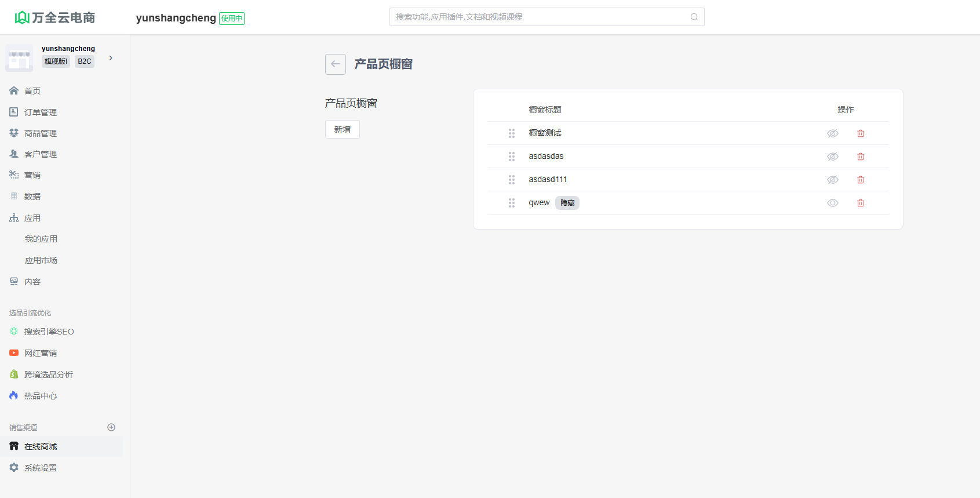The width and height of the screenshot is (980, 498).
Task: Open 订单管理 in the sidebar
Action: [40, 112]
